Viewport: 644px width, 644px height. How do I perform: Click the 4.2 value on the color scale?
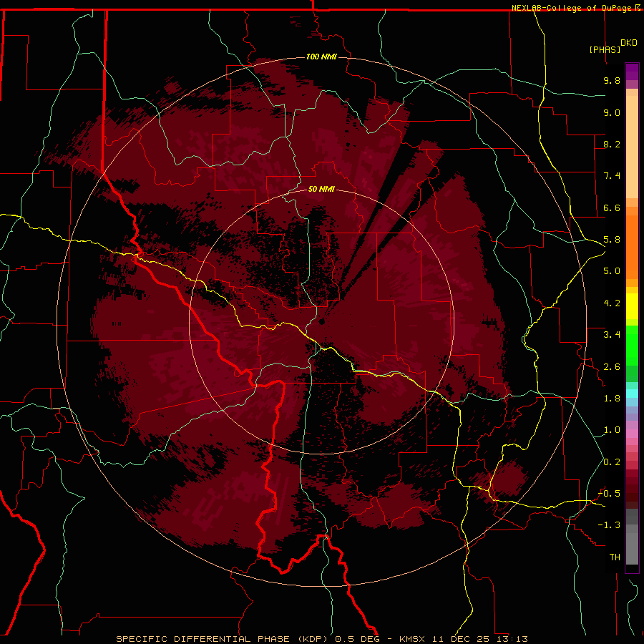[x=612, y=303]
